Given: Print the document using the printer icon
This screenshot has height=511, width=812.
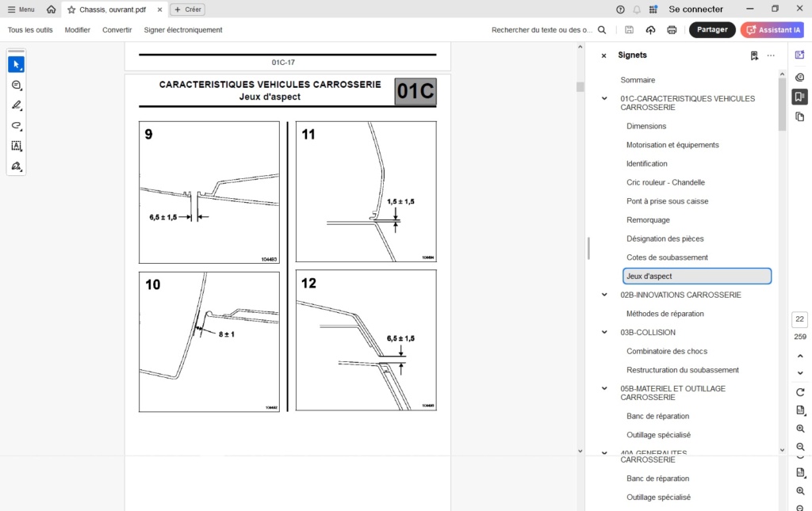Looking at the screenshot, I should (672, 30).
